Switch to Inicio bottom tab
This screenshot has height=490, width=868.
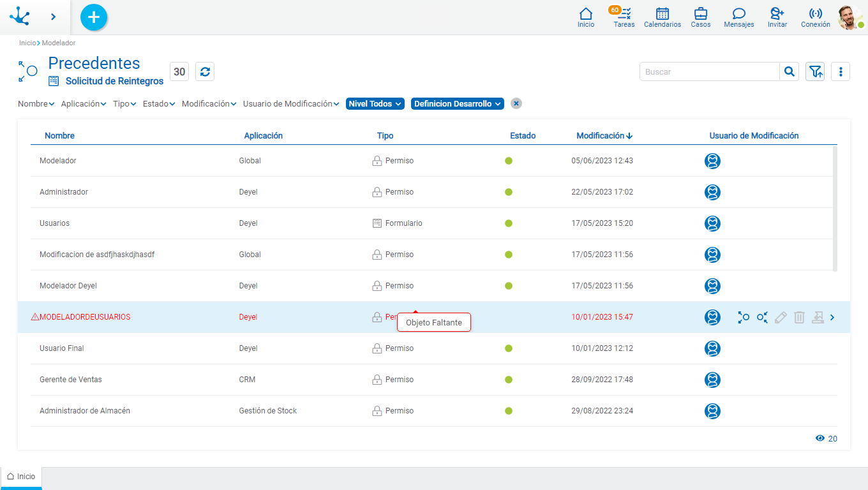tap(21, 477)
